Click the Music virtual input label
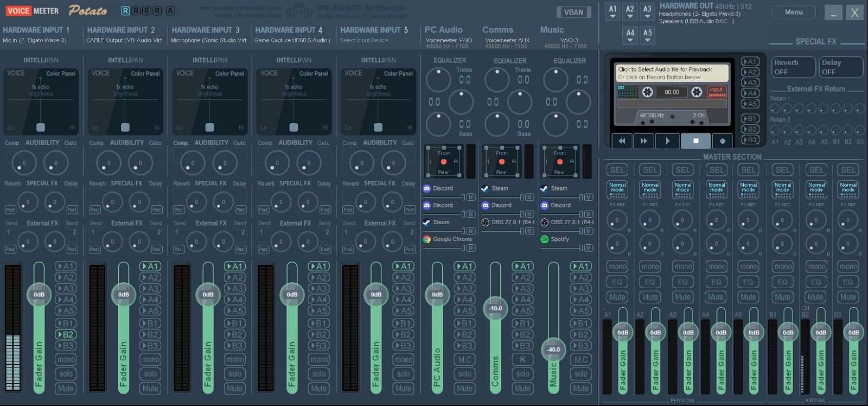This screenshot has height=406, width=868. (552, 30)
